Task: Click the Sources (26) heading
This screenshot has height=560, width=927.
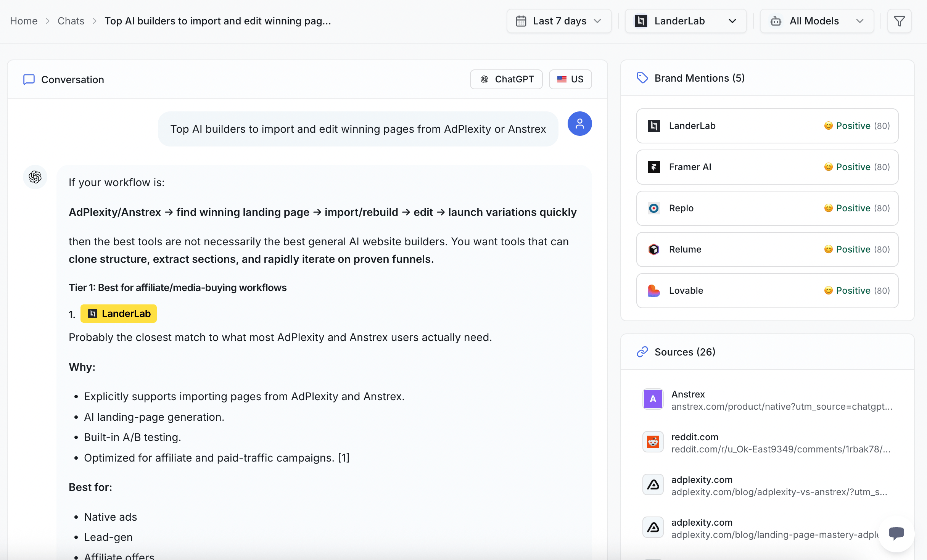Action: pos(685,352)
